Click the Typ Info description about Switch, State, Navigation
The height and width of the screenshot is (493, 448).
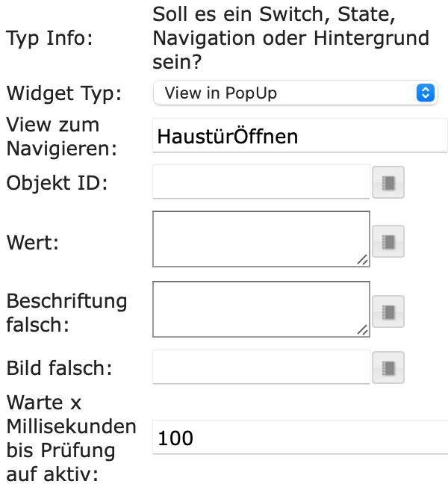(x=291, y=37)
